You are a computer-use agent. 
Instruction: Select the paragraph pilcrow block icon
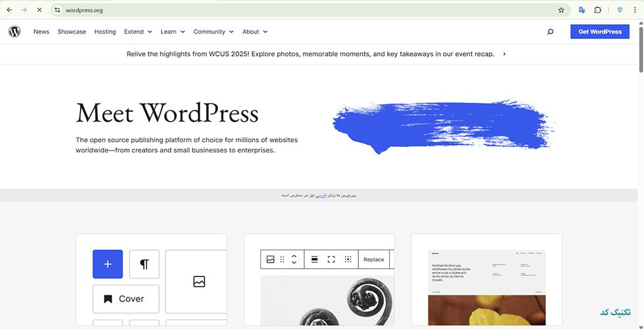pyautogui.click(x=144, y=264)
